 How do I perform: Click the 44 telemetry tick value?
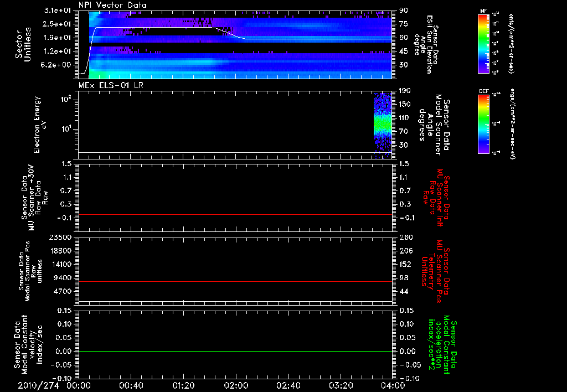[404, 291]
